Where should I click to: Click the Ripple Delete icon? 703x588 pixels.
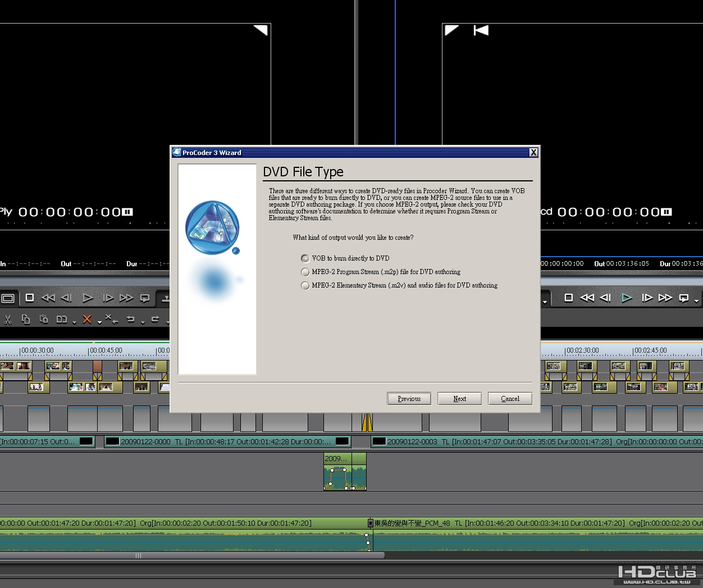pos(111,319)
